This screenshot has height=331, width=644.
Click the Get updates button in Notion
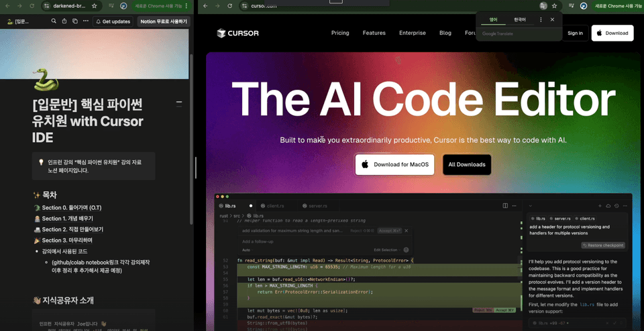tap(113, 21)
